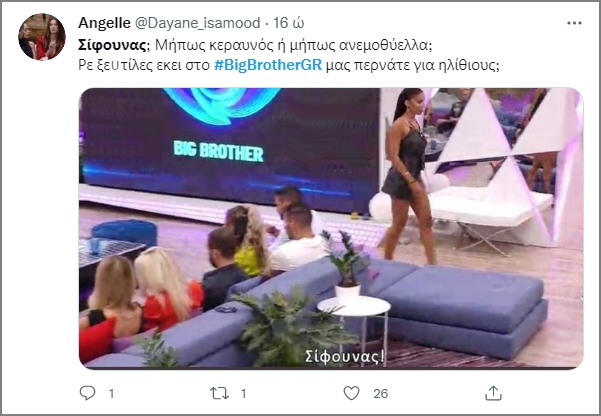
Task: Open the share upload icon
Action: pos(493,393)
